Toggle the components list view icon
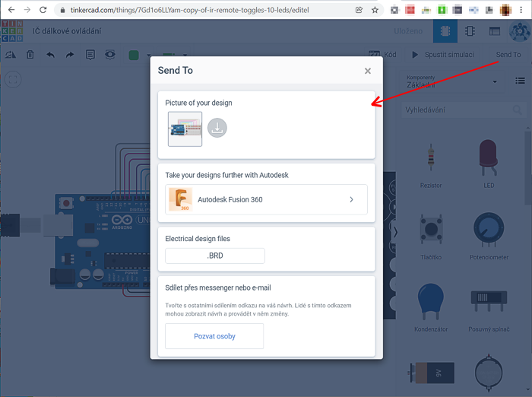 pyautogui.click(x=520, y=81)
